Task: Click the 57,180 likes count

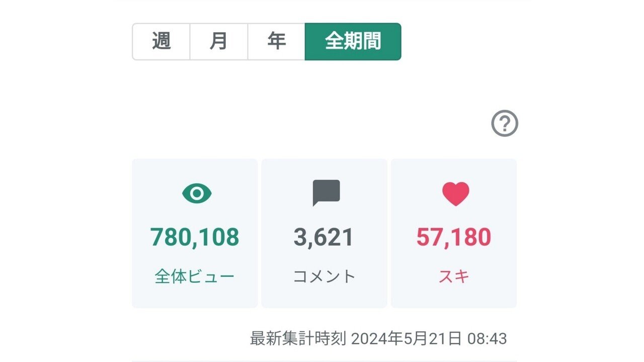Action: 453,237
